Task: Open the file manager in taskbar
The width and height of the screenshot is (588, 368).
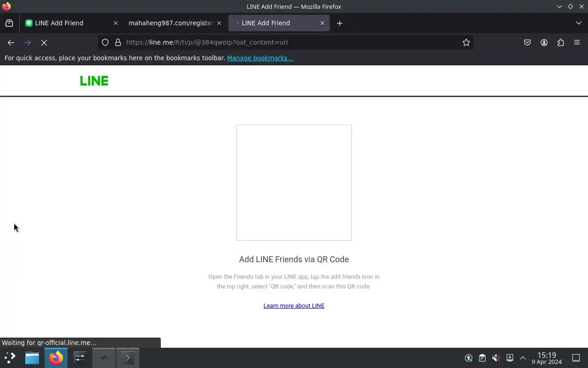Action: point(32,358)
